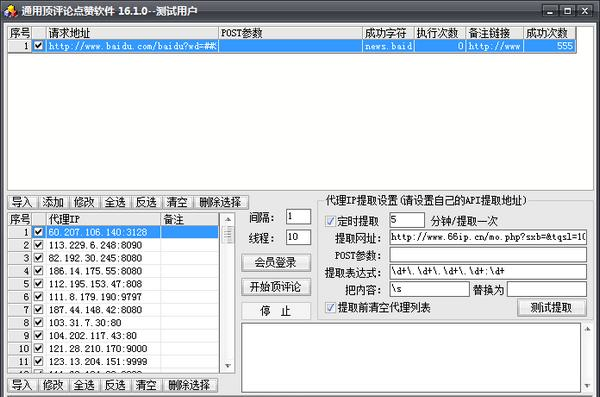Click 成功字符 column header

pos(388,33)
